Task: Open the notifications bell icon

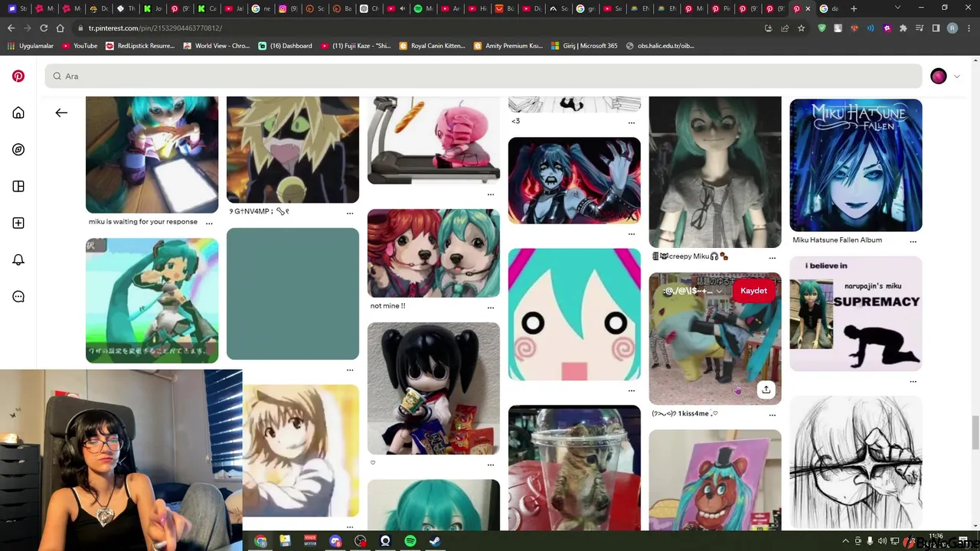Action: pyautogui.click(x=18, y=259)
